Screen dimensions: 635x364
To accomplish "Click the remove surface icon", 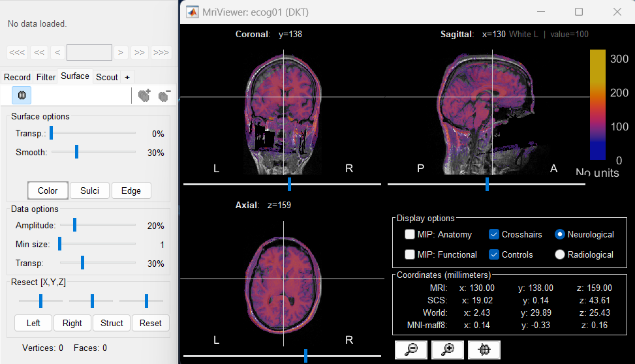I will [164, 95].
